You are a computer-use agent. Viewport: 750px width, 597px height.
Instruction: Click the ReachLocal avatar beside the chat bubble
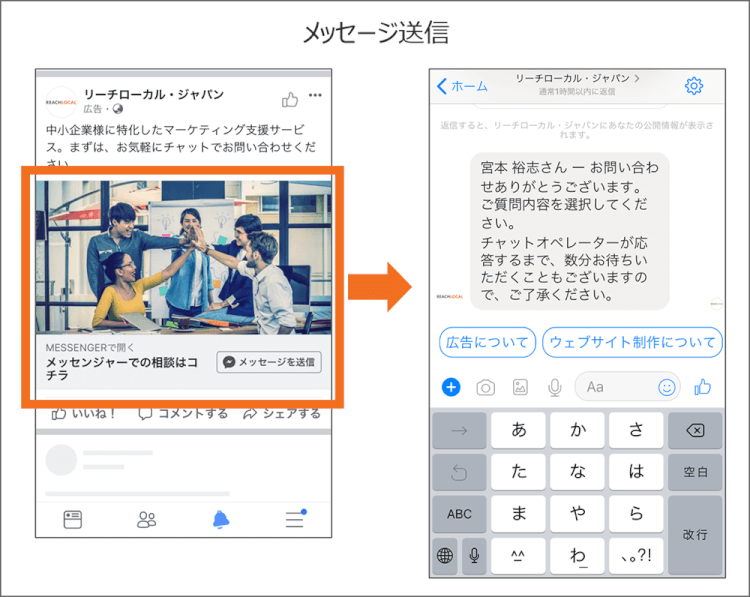pyautogui.click(x=450, y=297)
